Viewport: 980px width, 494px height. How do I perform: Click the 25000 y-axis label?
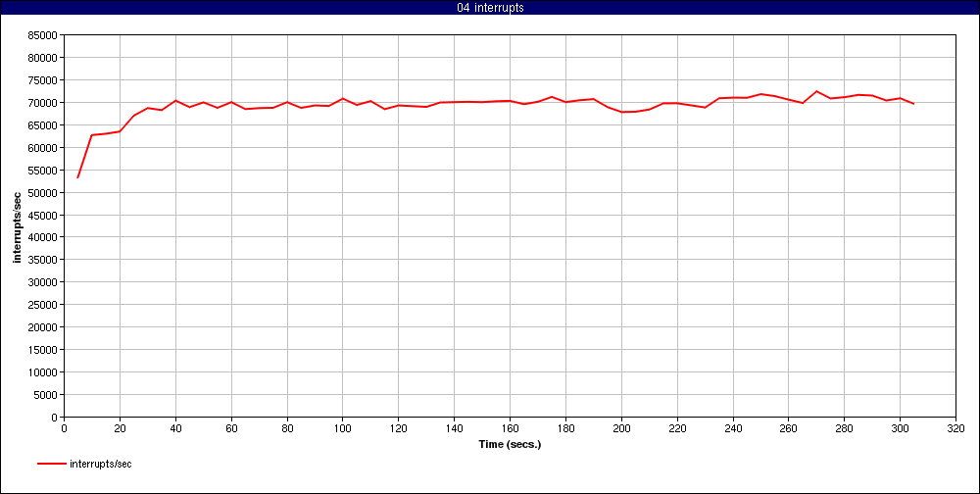[x=43, y=305]
